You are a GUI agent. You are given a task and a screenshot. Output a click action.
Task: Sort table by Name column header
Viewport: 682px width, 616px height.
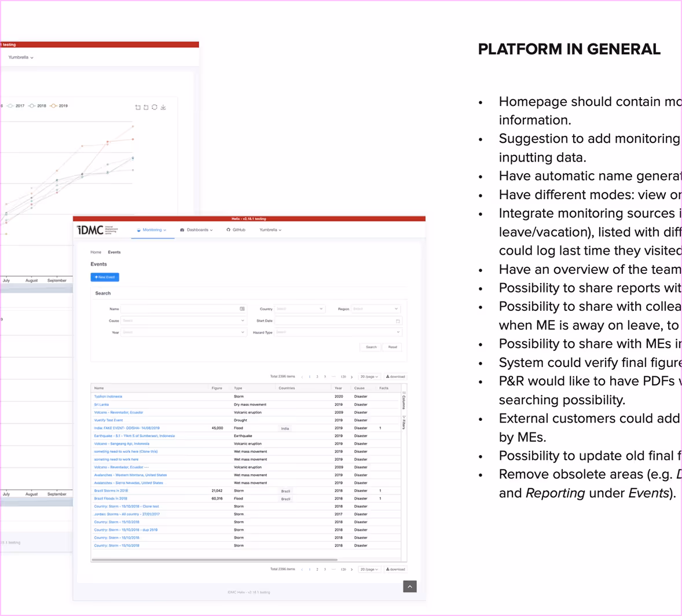(x=99, y=388)
